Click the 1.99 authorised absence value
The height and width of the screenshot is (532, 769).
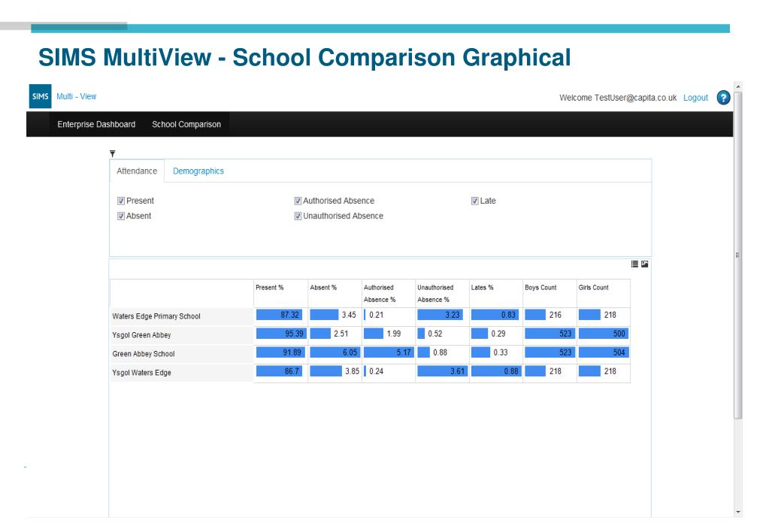[x=393, y=334]
